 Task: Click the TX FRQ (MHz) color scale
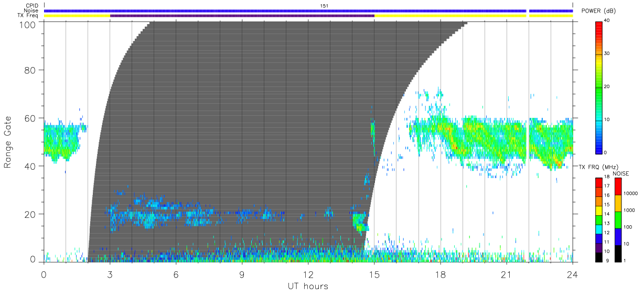(x=599, y=219)
